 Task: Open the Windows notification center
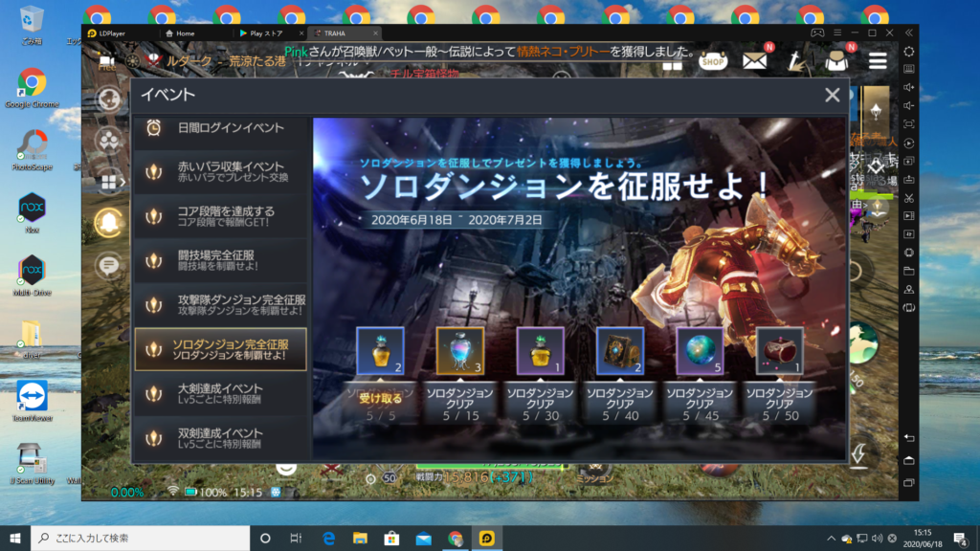pos(961,538)
